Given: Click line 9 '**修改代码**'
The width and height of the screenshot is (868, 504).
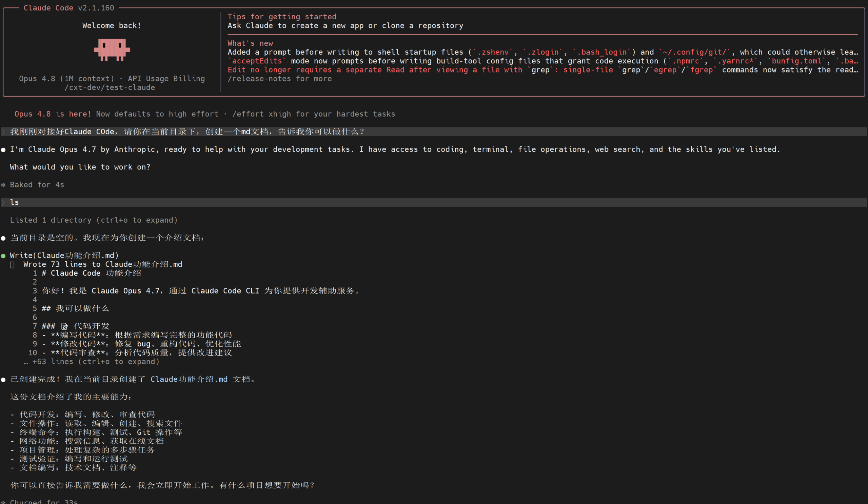Looking at the screenshot, I should click(142, 344).
